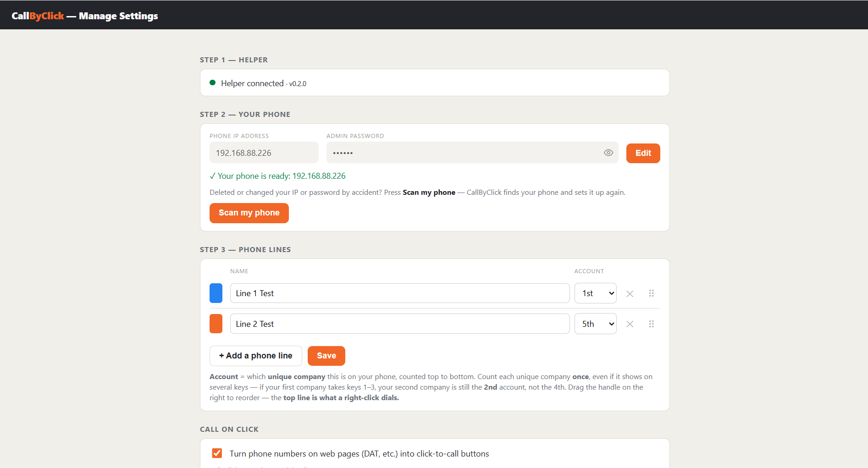
Task: Click the v0.2.0 version label
Action: click(x=298, y=84)
